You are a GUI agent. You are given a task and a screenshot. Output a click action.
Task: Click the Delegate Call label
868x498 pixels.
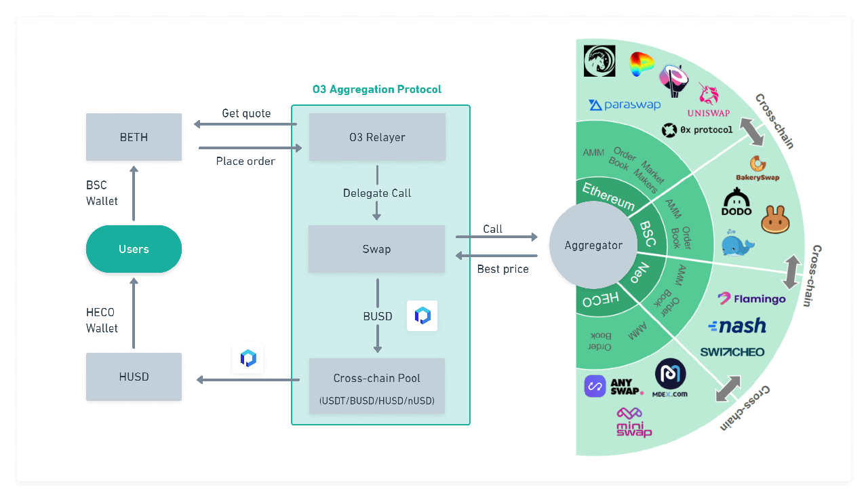(377, 193)
